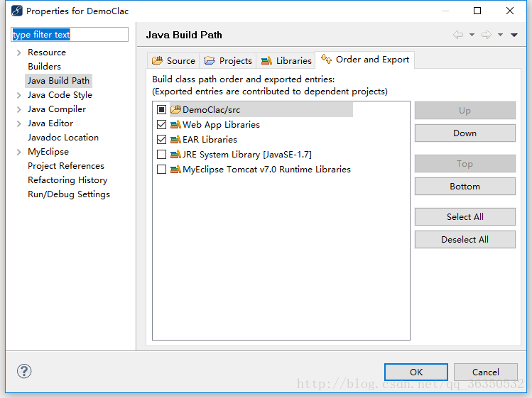Screen dimensions: 532x398
Task: Expand the Java Editor node
Action: coord(19,123)
